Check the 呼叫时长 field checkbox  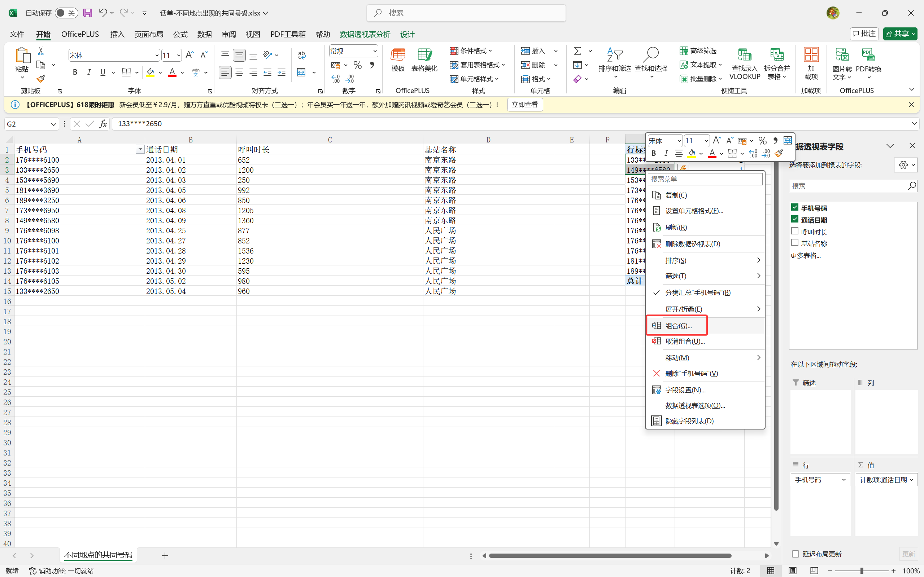pyautogui.click(x=795, y=231)
